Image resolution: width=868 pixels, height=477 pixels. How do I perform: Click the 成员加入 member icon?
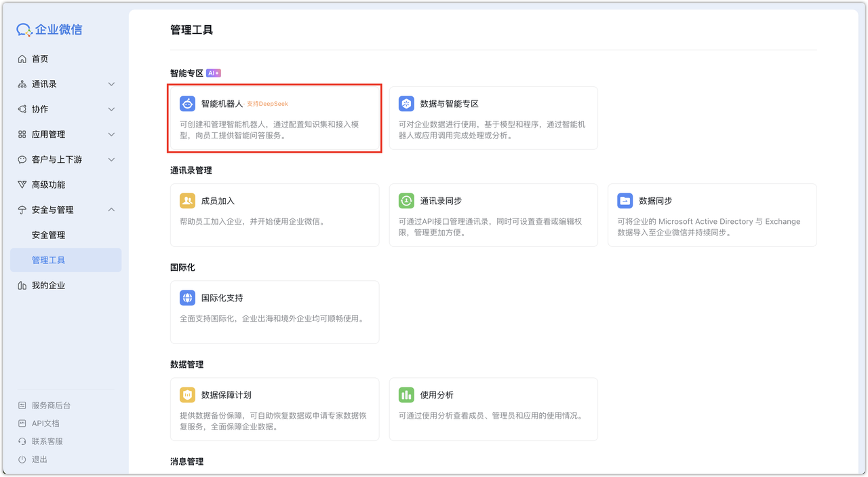pos(187,200)
